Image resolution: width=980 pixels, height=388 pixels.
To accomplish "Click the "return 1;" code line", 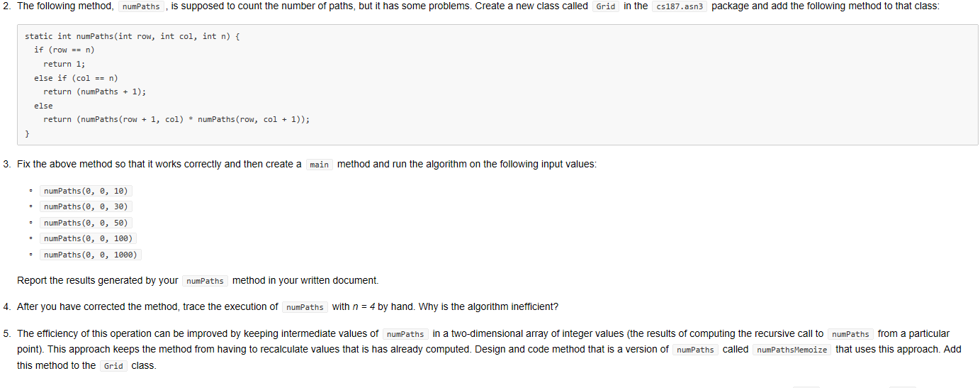I will point(64,64).
